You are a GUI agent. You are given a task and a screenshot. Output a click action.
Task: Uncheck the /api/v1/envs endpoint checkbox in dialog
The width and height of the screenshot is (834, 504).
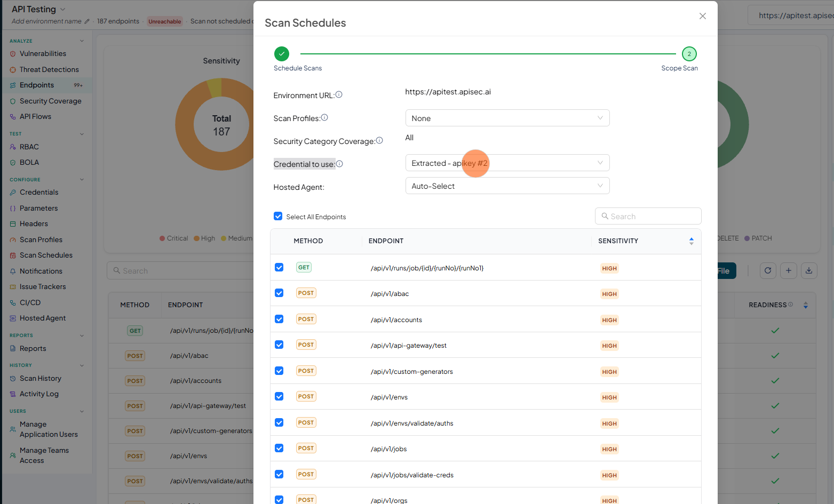pyautogui.click(x=279, y=396)
